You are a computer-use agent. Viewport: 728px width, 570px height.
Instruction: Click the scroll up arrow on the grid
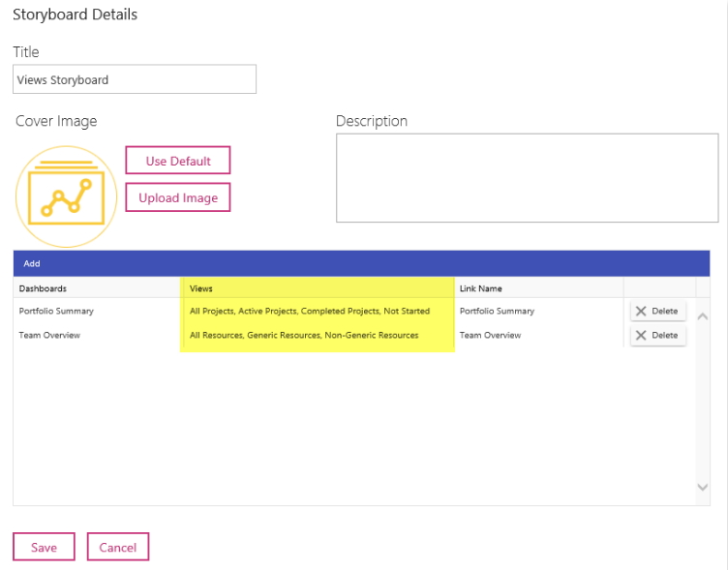point(703,316)
